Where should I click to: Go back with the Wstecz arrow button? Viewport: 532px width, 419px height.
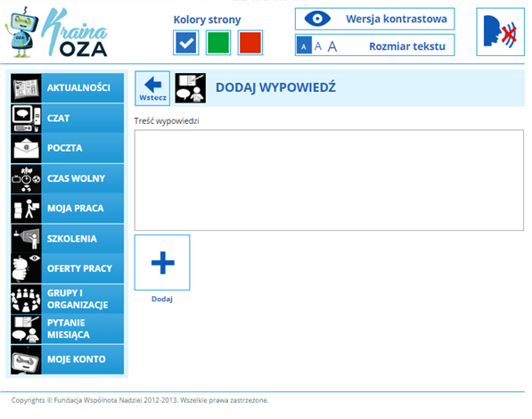pos(152,88)
